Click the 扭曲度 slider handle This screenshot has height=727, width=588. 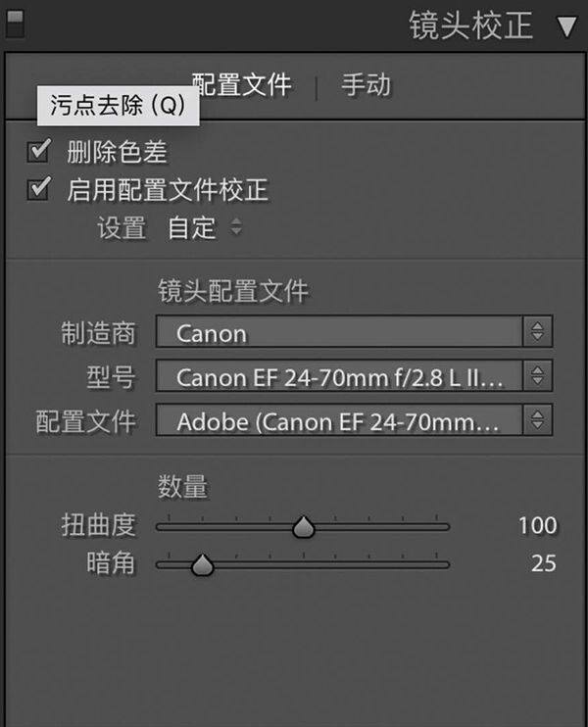point(304,527)
